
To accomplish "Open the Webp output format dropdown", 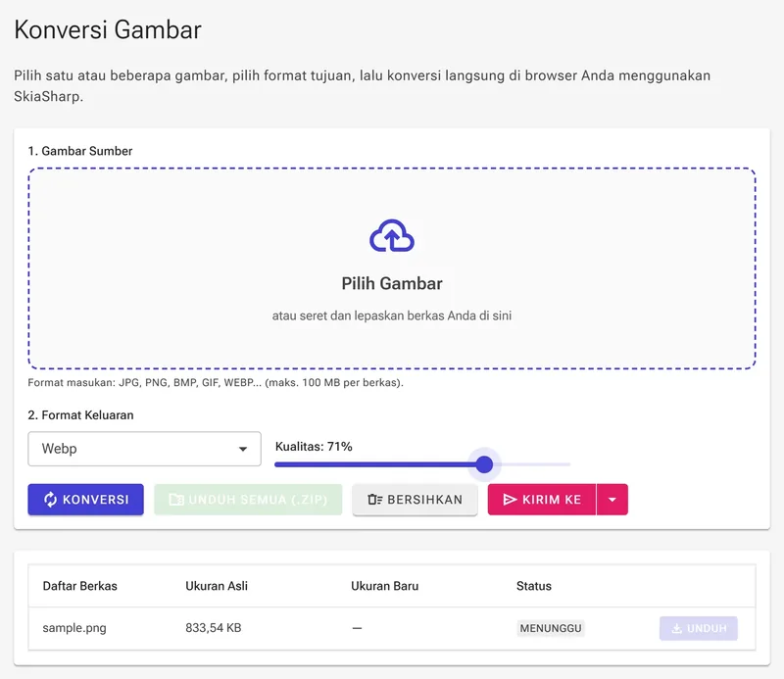I will [x=144, y=449].
